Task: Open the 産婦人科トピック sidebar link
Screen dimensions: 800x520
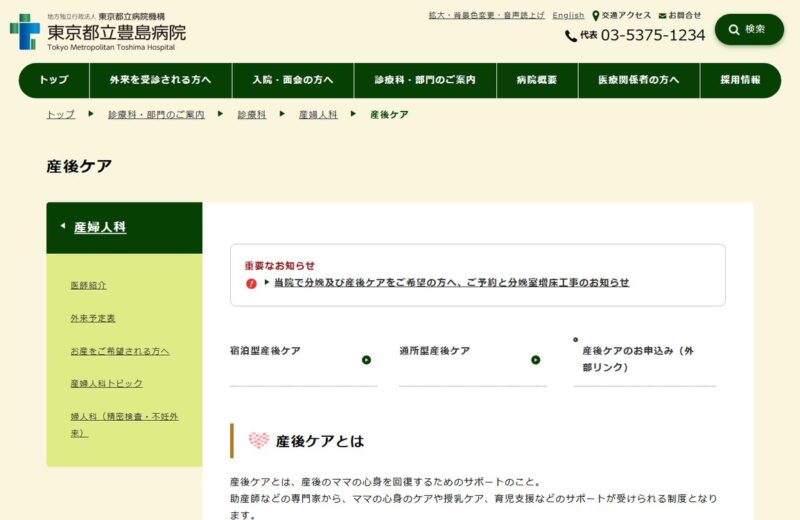Action: click(106, 383)
